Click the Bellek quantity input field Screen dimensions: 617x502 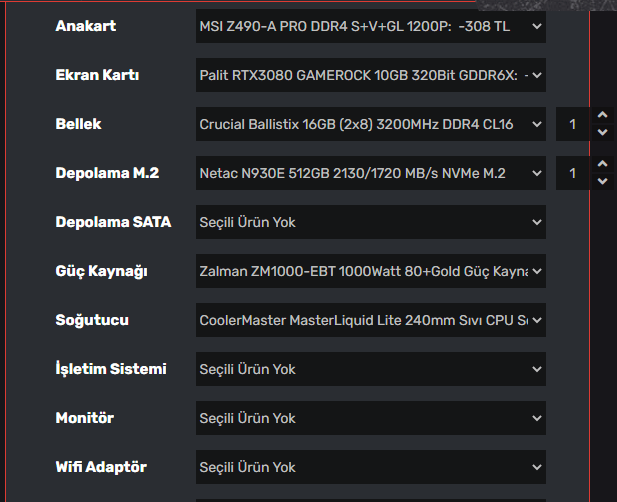573,124
